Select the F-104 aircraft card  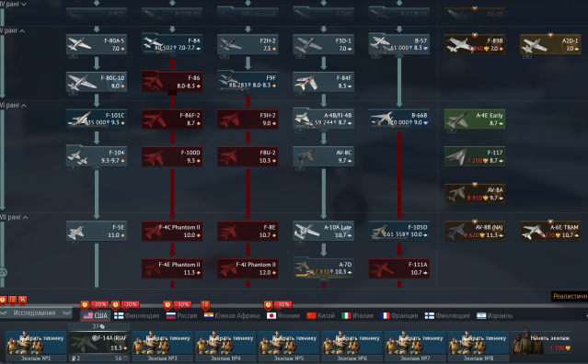click(97, 156)
